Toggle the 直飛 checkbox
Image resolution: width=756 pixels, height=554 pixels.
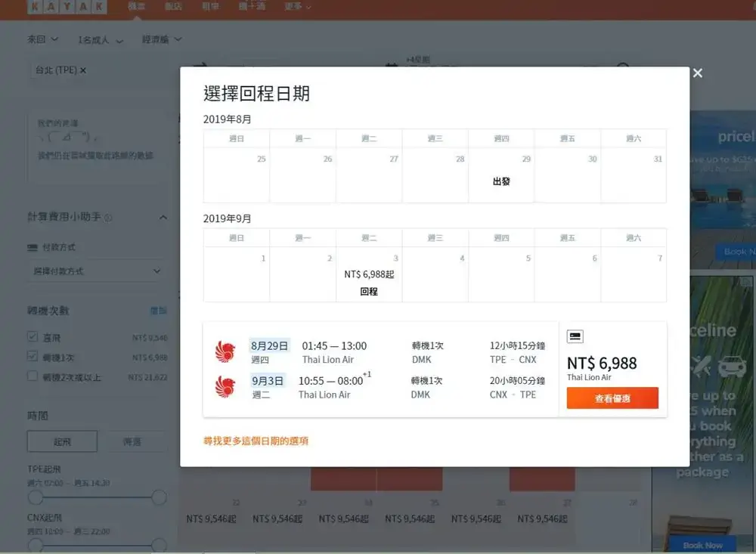point(33,336)
